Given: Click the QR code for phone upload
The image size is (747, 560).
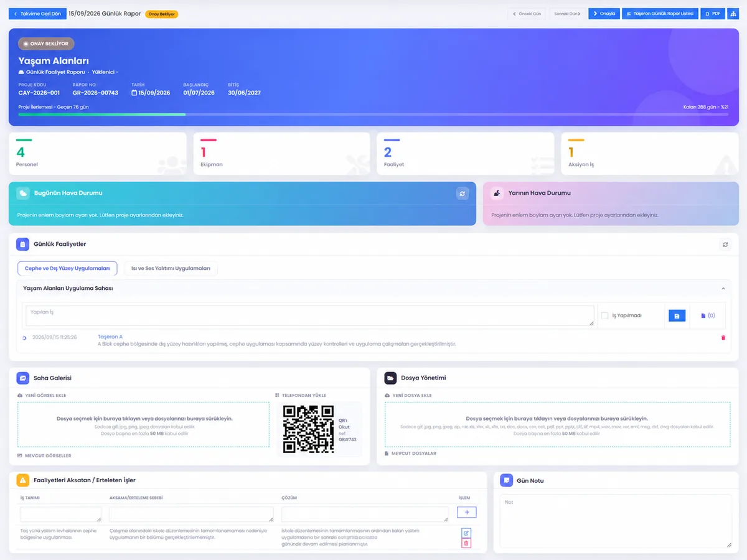Looking at the screenshot, I should [x=309, y=429].
